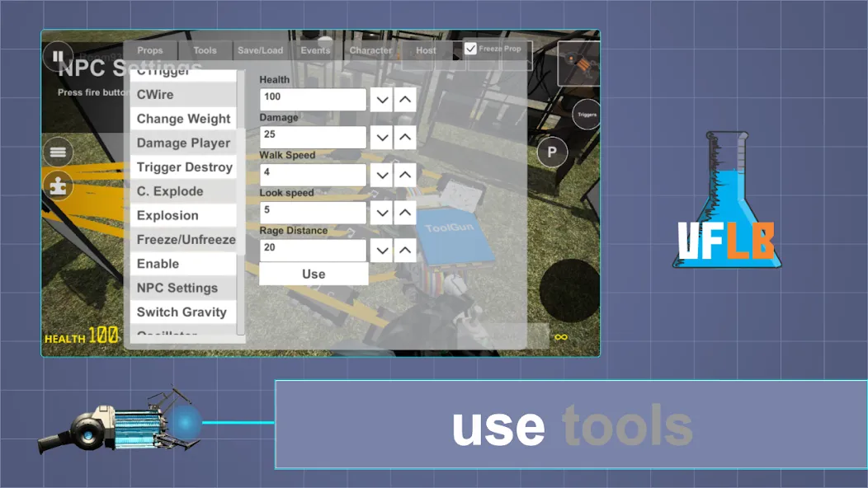Switch to the Props tab

click(x=150, y=50)
